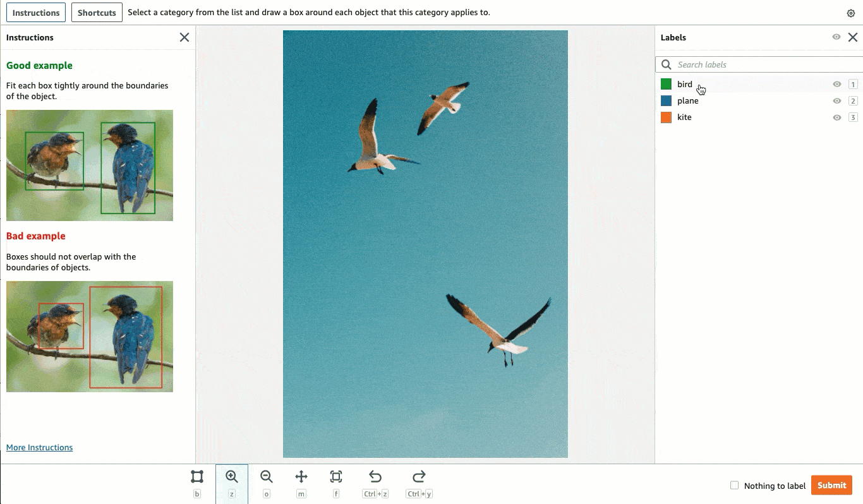This screenshot has height=504, width=863.
Task: Activate the zoom in tool
Action: click(x=232, y=477)
